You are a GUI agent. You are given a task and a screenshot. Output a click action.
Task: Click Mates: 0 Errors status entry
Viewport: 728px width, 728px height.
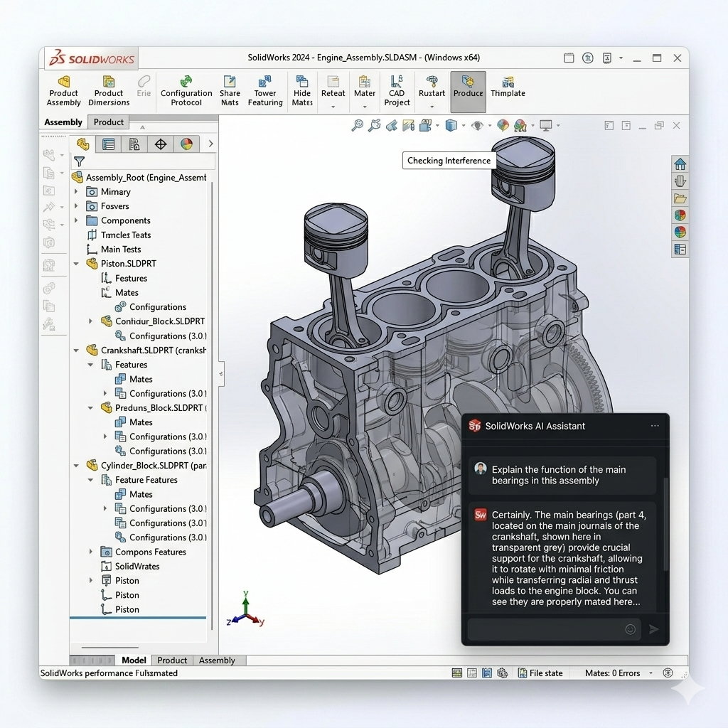pos(612,673)
